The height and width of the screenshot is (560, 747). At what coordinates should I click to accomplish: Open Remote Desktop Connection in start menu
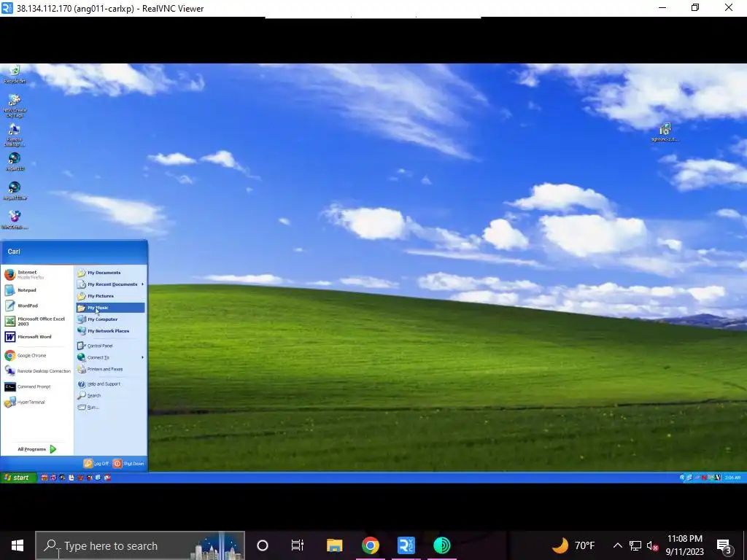click(x=37, y=371)
